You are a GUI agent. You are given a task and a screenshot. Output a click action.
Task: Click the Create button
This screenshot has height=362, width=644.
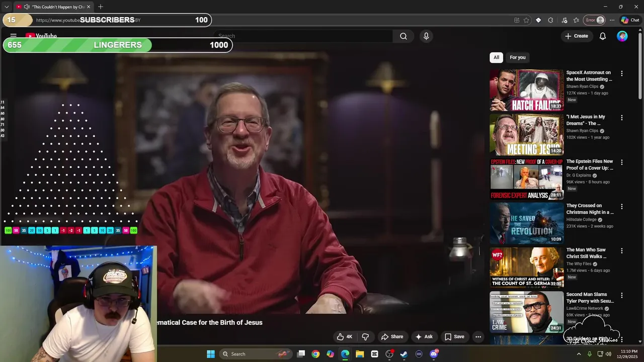(577, 36)
